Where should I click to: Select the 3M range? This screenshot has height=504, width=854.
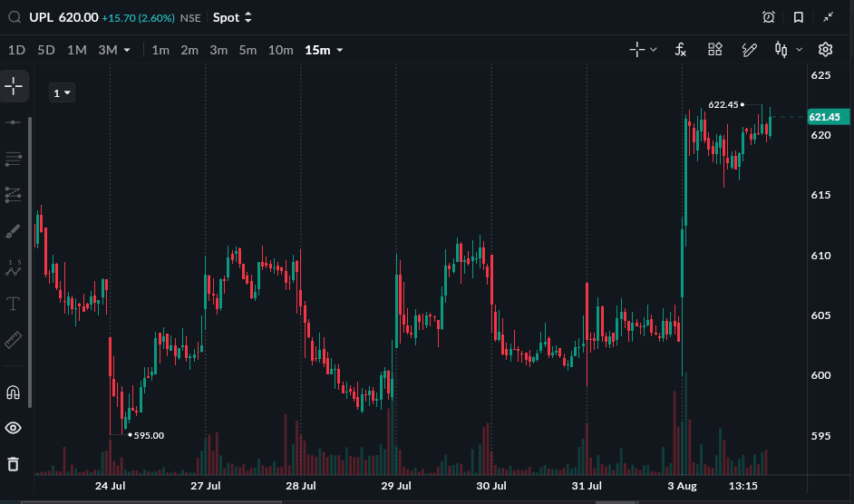[108, 50]
